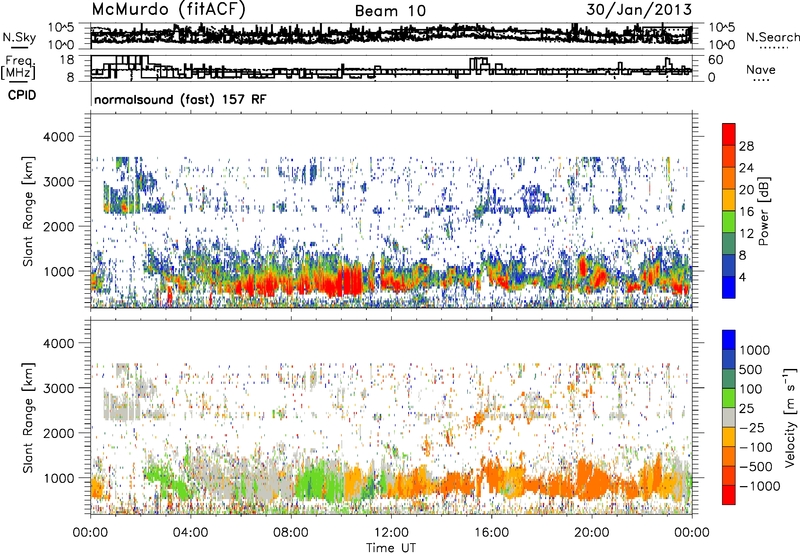
Task: Click the 'Velocity [m s-1]' colorbar label
Action: [x=790, y=417]
